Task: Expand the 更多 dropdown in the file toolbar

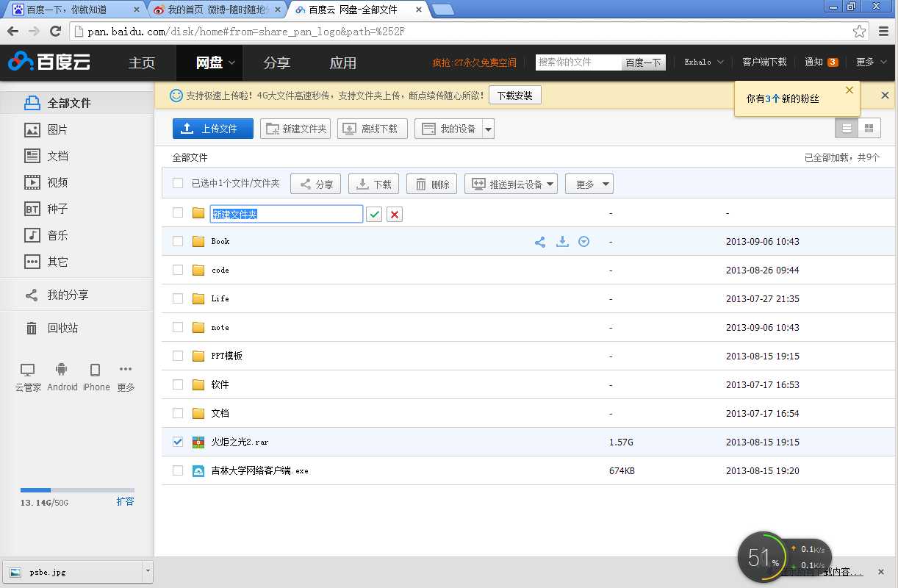Action: click(x=589, y=184)
